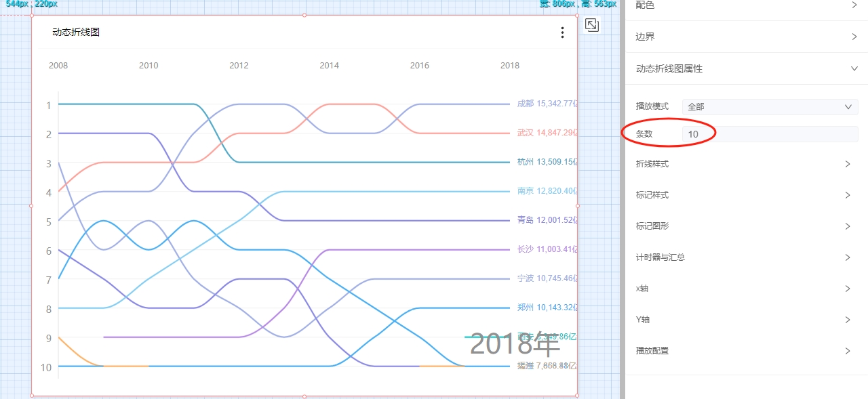Expand 折线样式 settings

click(746, 164)
